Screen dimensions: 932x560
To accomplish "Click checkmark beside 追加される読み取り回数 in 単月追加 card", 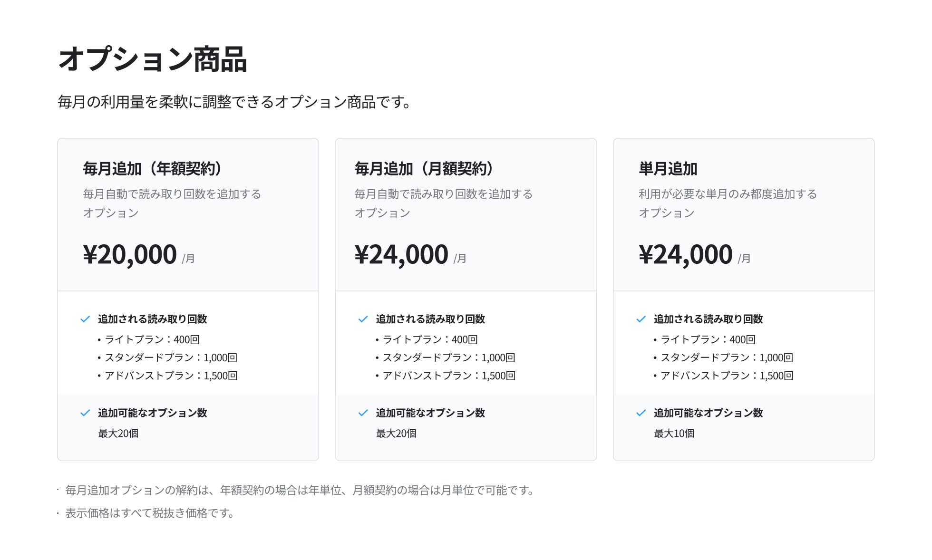I will pyautogui.click(x=641, y=319).
